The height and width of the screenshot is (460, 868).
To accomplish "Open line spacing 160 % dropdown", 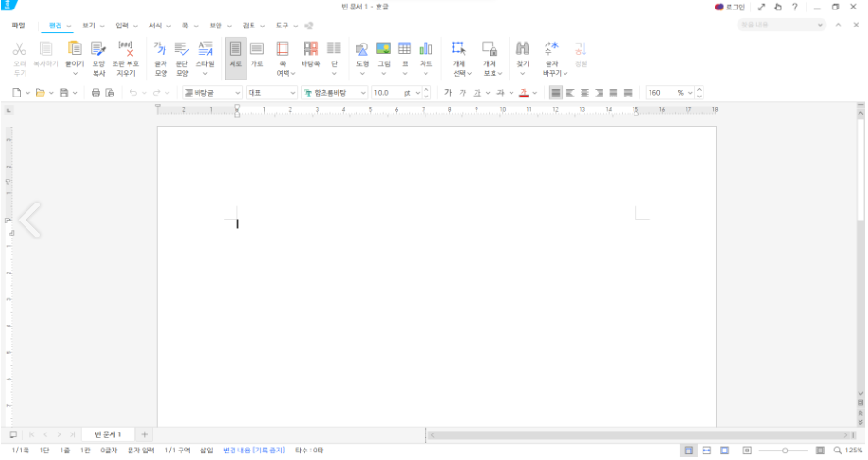I will click(x=689, y=93).
